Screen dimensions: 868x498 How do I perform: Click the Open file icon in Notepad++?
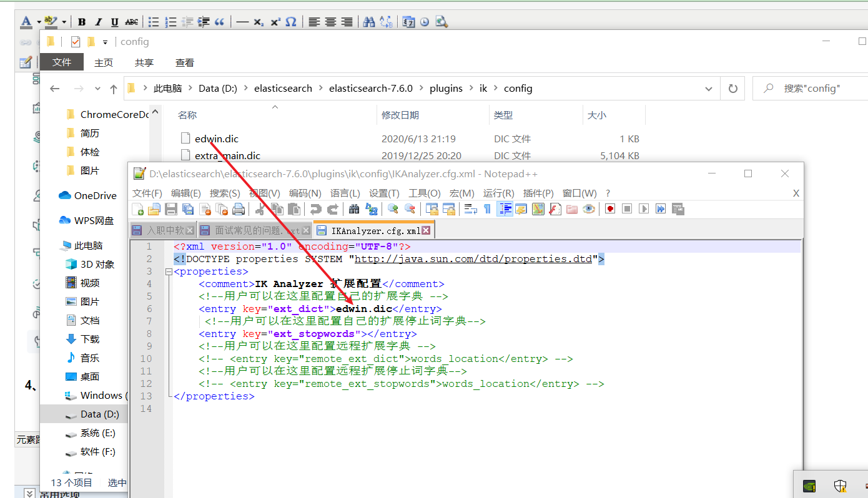click(x=154, y=209)
